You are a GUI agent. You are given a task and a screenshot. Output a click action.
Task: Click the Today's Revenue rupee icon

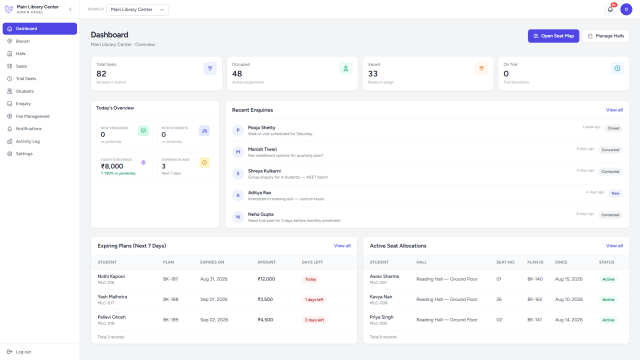coord(143,162)
